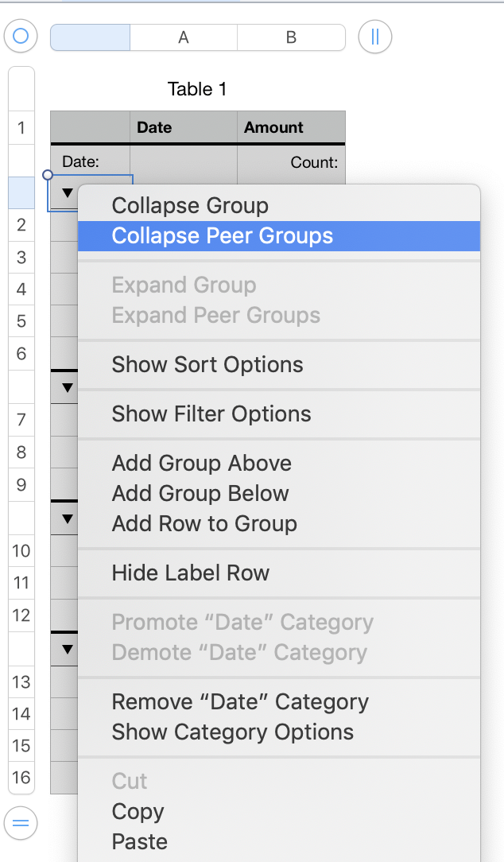Click Hide Label Row
Image resolution: width=504 pixels, height=862 pixels.
click(x=191, y=573)
